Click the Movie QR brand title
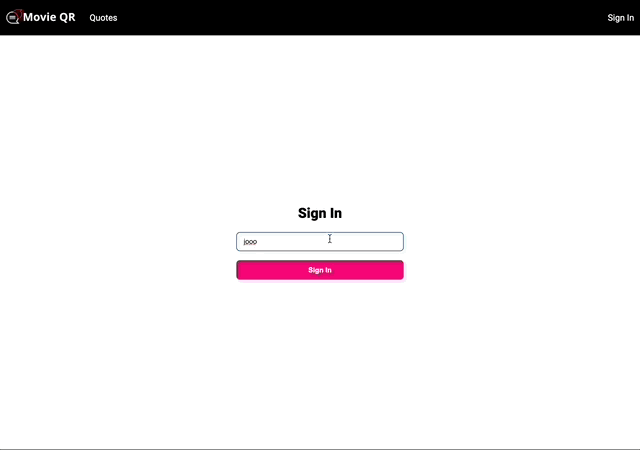 tap(49, 17)
